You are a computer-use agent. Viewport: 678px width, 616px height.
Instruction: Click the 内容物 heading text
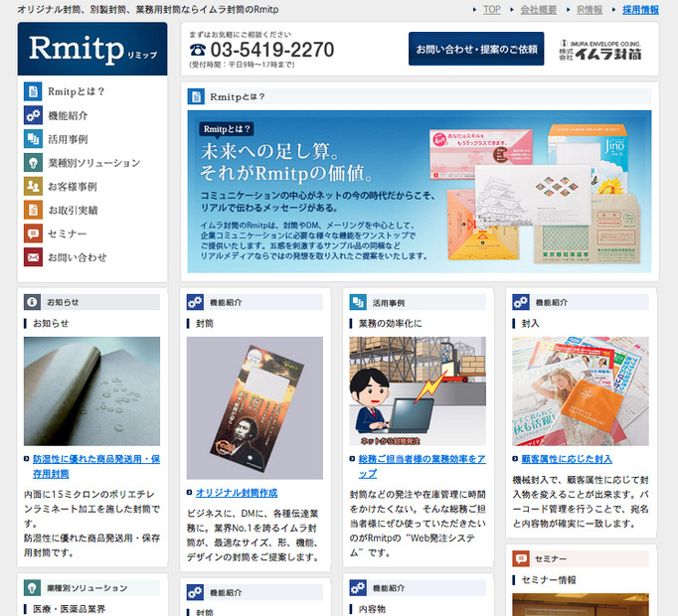coord(372,609)
